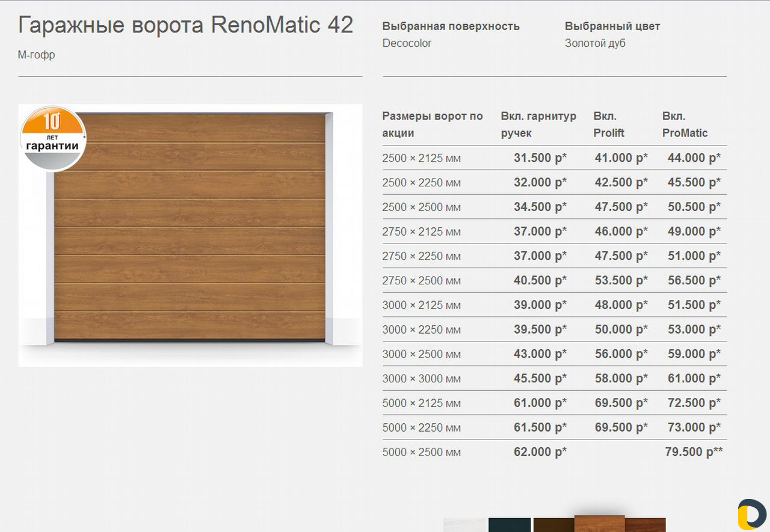Click the price '41.000 р*'
The height and width of the screenshot is (532, 770).
click(621, 158)
